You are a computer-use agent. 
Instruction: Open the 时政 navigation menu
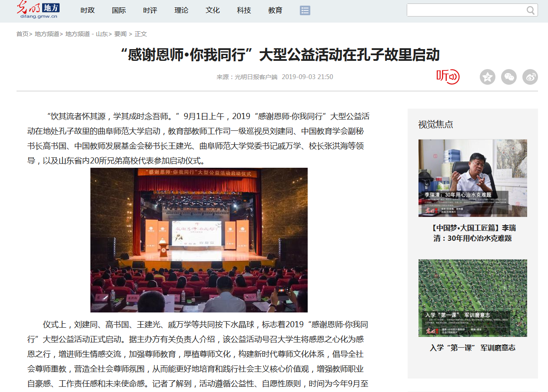[87, 10]
